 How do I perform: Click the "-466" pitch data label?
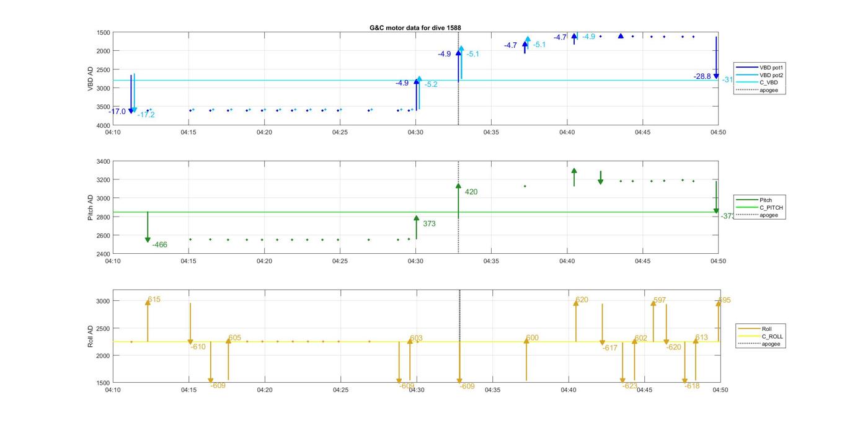tap(160, 245)
